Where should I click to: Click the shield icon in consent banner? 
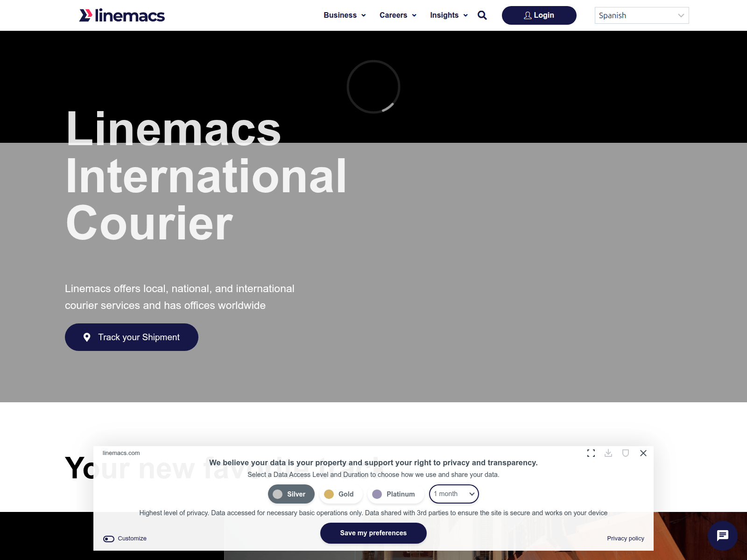(626, 453)
